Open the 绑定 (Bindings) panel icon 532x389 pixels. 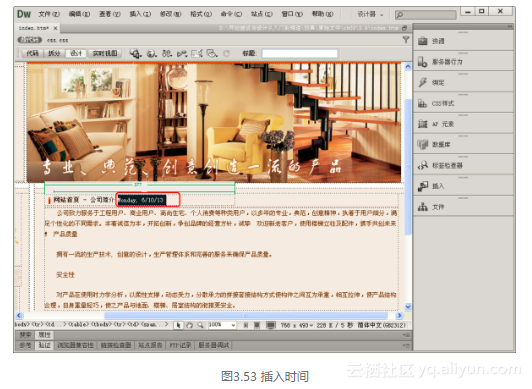pos(422,82)
